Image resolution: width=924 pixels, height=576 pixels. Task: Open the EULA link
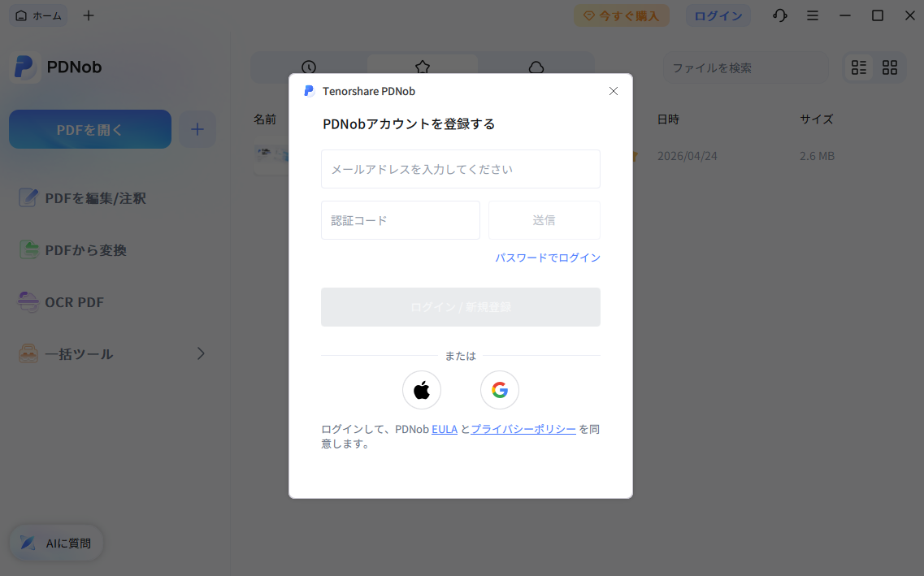coord(445,429)
